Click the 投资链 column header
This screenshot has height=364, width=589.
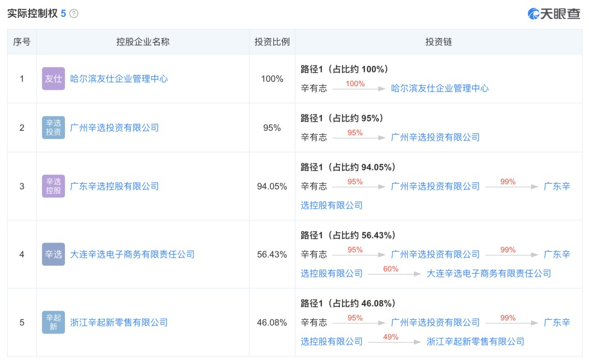coord(438,42)
